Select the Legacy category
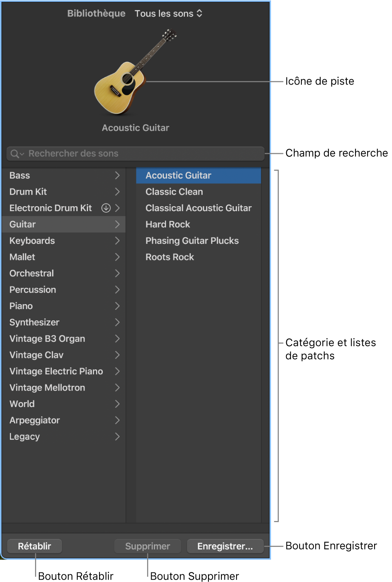The width and height of the screenshot is (392, 582). coord(64,437)
